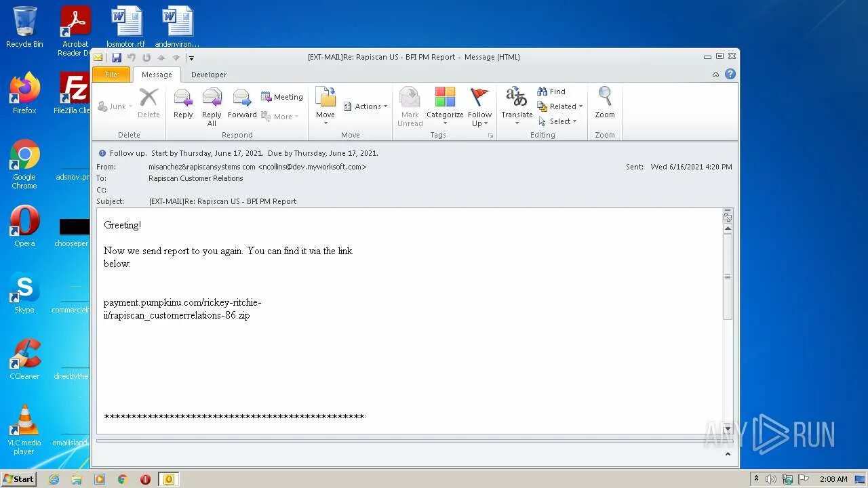Open the File tab
The image size is (868, 488).
point(111,75)
